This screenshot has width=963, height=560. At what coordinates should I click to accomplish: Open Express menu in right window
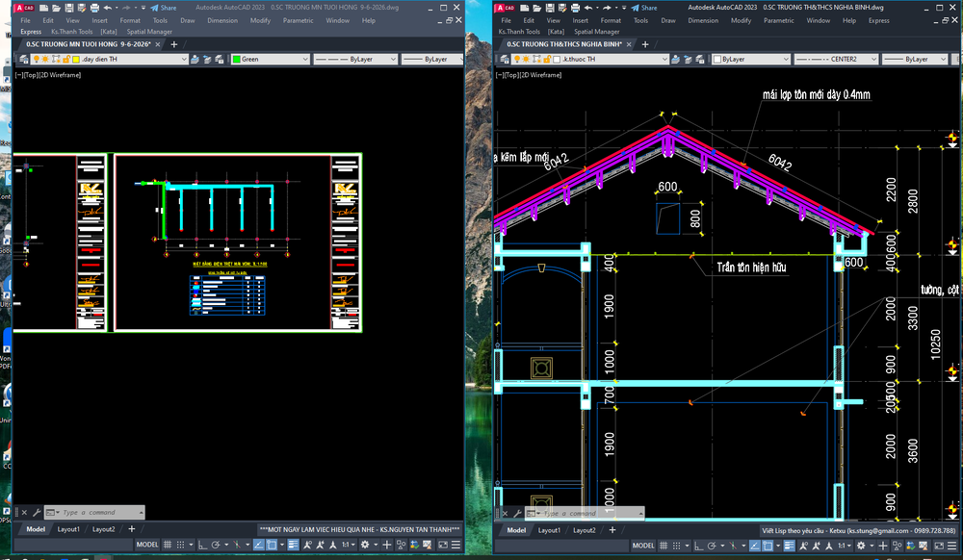879,21
